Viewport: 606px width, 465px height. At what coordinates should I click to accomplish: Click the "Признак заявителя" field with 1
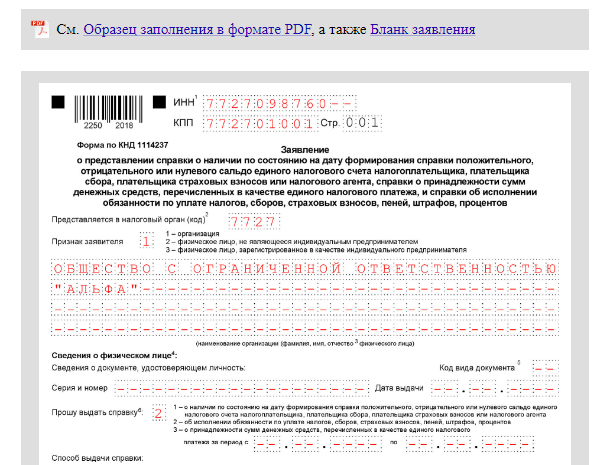point(146,242)
